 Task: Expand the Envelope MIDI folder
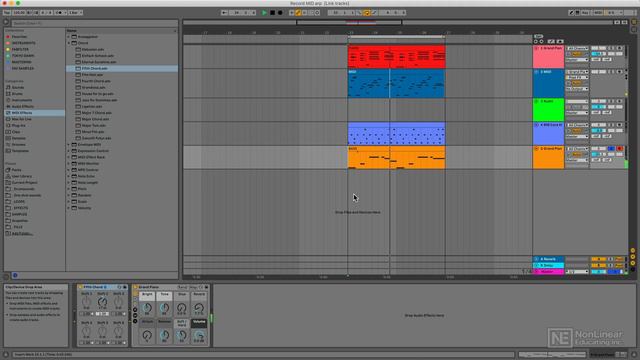point(69,144)
